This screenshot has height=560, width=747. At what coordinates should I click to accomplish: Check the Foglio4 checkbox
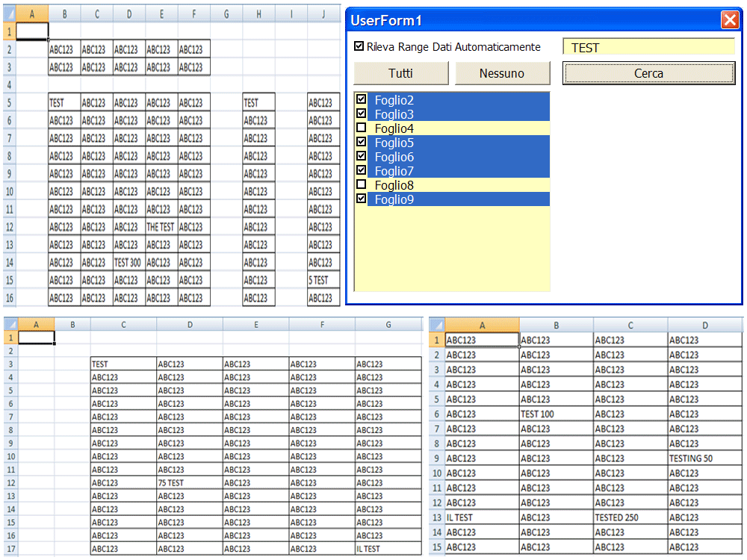pos(362,128)
